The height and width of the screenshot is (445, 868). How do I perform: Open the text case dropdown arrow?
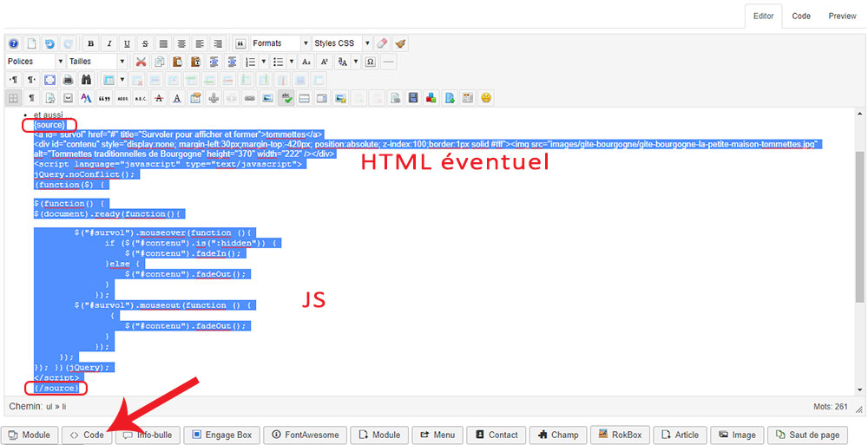pos(355,62)
